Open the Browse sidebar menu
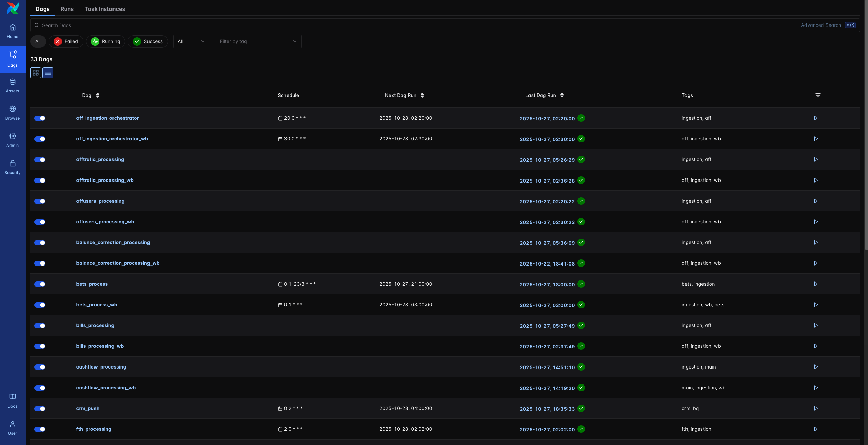Image resolution: width=868 pixels, height=445 pixels. (x=13, y=113)
